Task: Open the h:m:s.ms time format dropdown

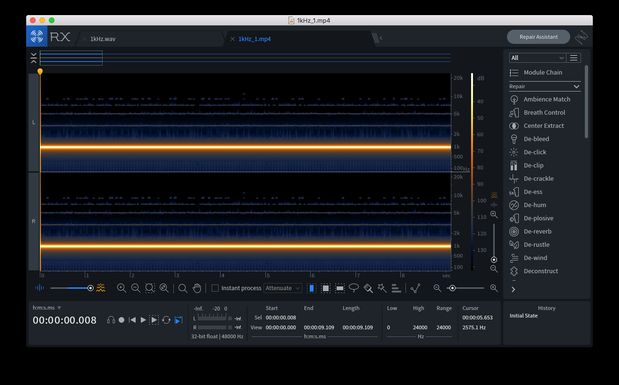Action: click(x=47, y=308)
